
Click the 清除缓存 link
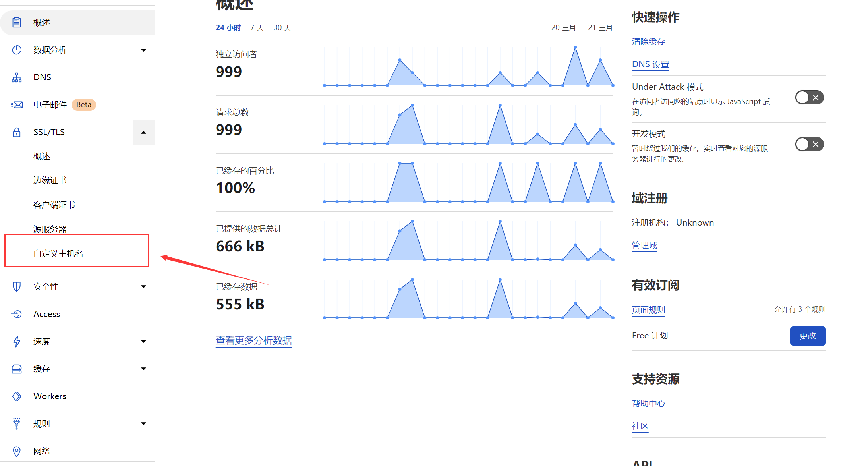[x=648, y=42]
